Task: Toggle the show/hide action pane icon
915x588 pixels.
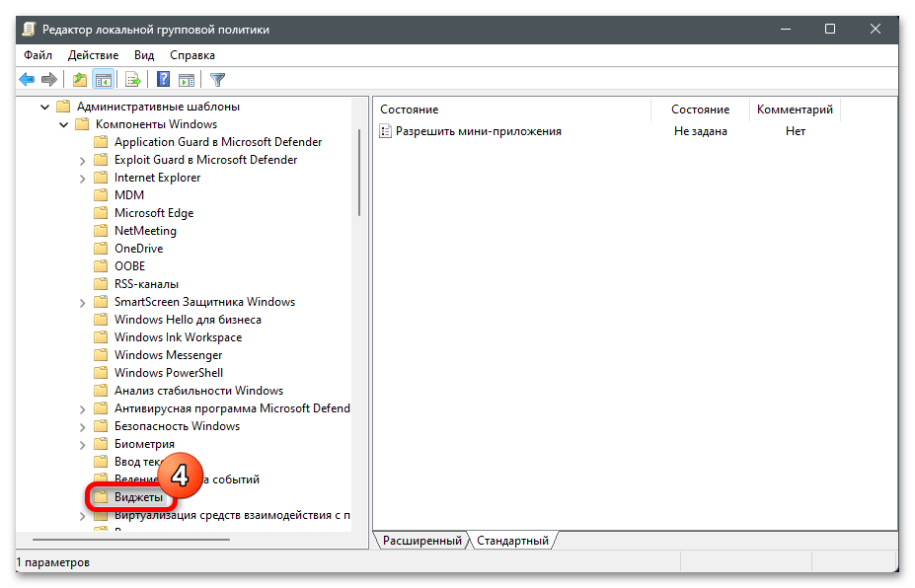Action: (x=186, y=80)
